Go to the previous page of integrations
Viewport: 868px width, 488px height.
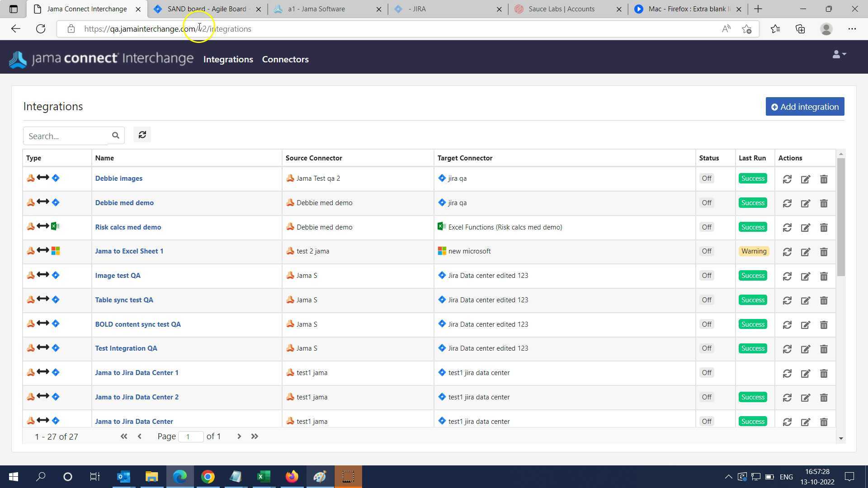[140, 436]
